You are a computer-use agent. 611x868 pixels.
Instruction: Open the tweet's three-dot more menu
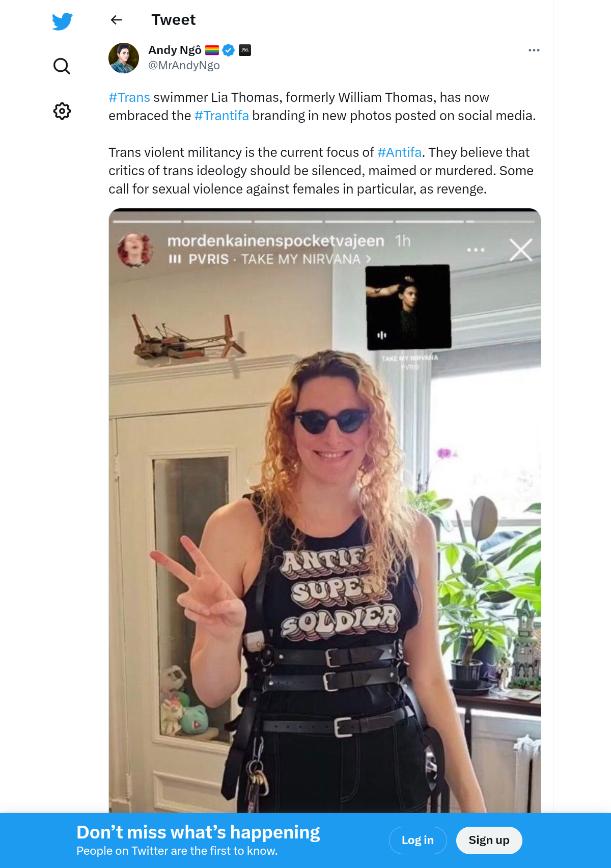point(534,50)
